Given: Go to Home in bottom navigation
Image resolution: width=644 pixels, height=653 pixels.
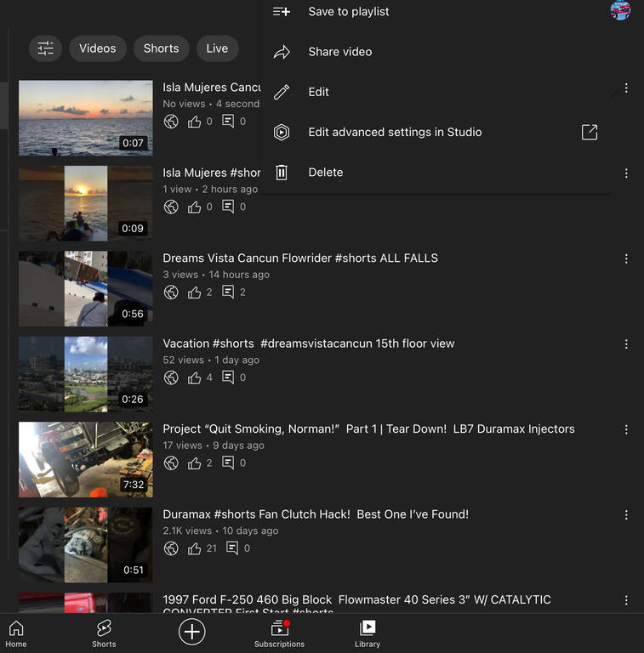Looking at the screenshot, I should click(x=16, y=633).
